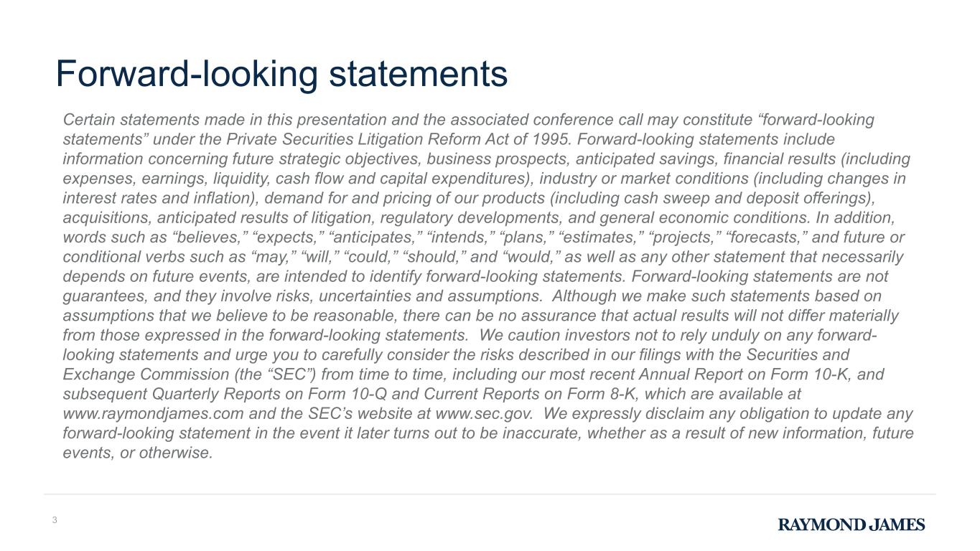Click the Raymond James logo
This screenshot has width=980, height=551.
(x=851, y=524)
